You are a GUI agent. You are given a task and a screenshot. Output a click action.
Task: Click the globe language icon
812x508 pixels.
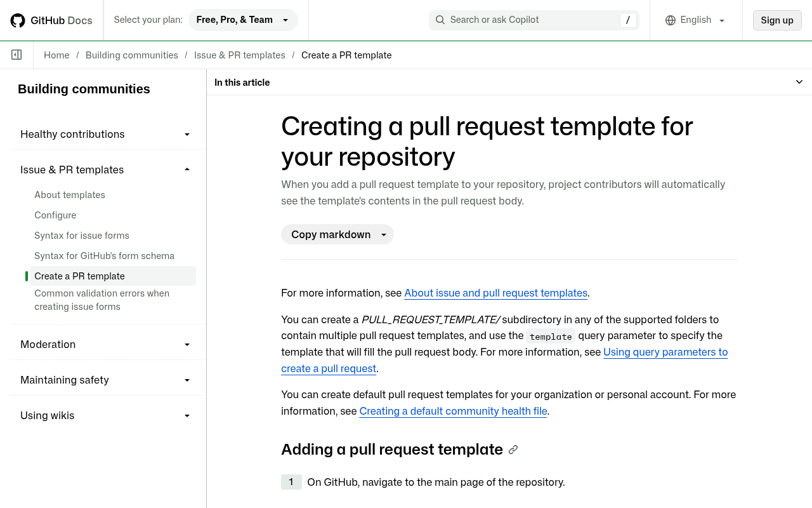click(671, 20)
